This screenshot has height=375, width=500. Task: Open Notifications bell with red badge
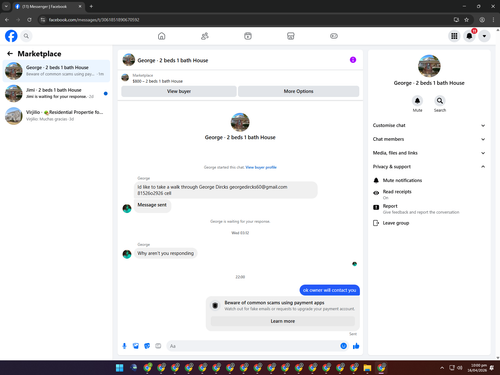tap(469, 36)
